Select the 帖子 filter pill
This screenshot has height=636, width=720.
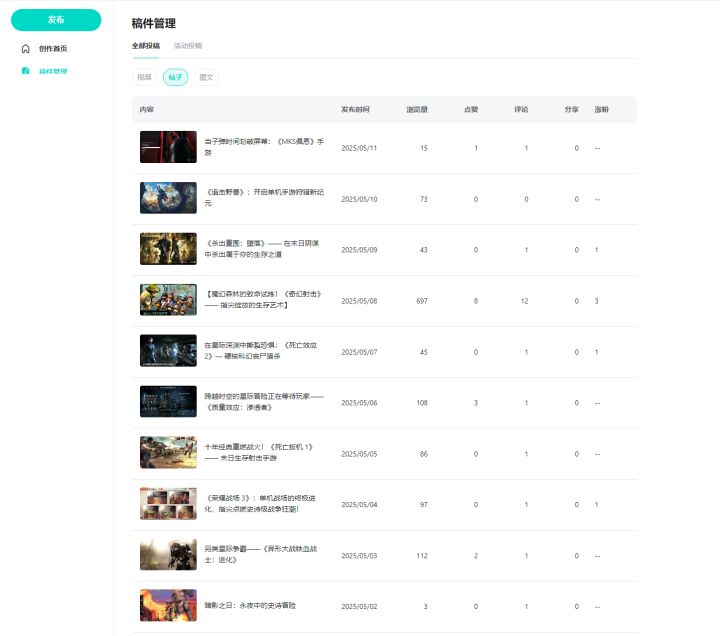pos(175,77)
